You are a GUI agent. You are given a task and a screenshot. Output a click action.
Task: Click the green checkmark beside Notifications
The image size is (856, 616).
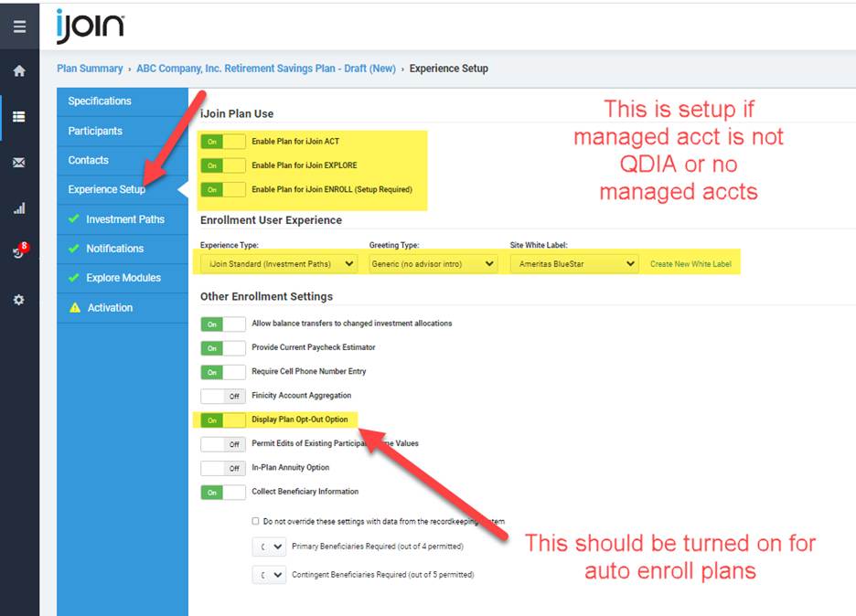(x=74, y=249)
